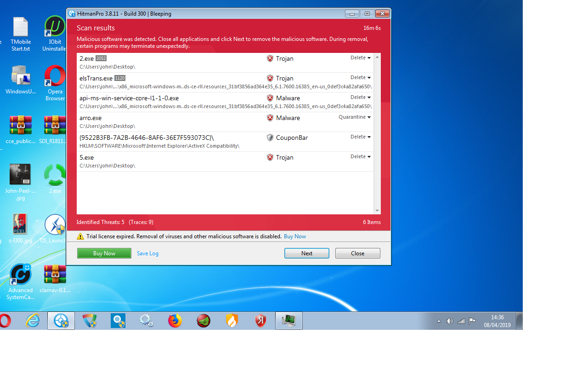Screen dimensions: 588x368
Task: Open the Save Log link
Action: (147, 253)
